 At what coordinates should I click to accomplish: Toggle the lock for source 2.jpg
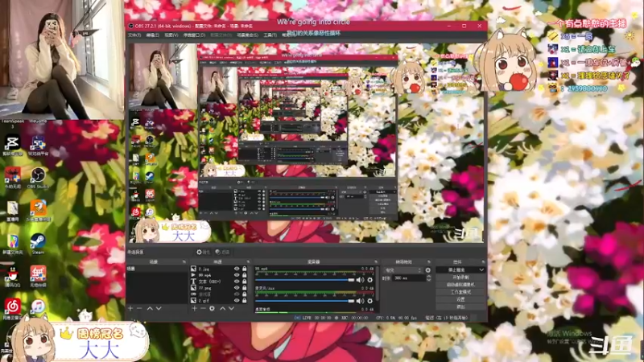[x=245, y=269]
